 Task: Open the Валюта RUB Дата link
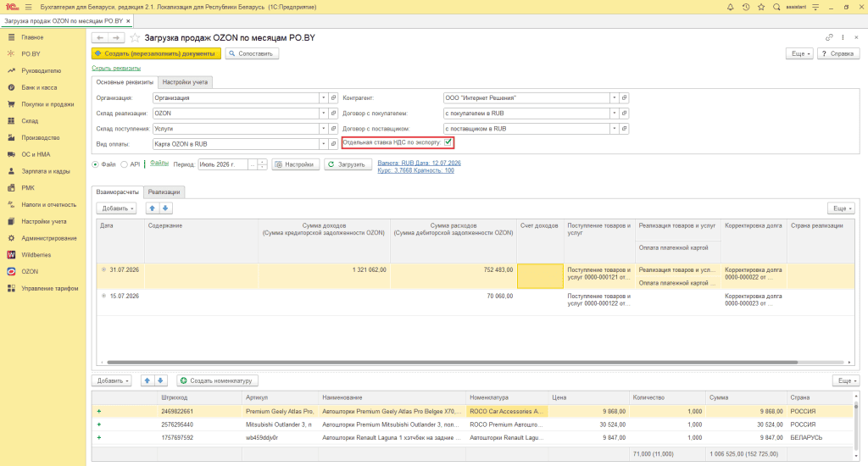[x=419, y=163]
